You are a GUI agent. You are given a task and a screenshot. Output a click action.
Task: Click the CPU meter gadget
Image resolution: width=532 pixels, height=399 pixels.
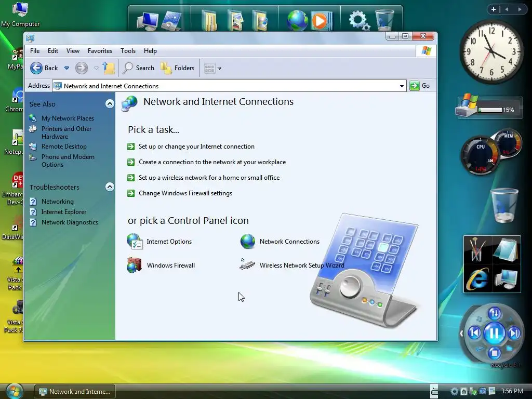tap(481, 155)
